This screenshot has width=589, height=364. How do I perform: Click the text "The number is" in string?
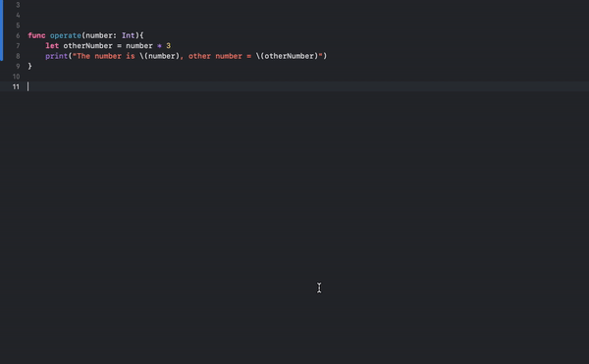pyautogui.click(x=106, y=56)
